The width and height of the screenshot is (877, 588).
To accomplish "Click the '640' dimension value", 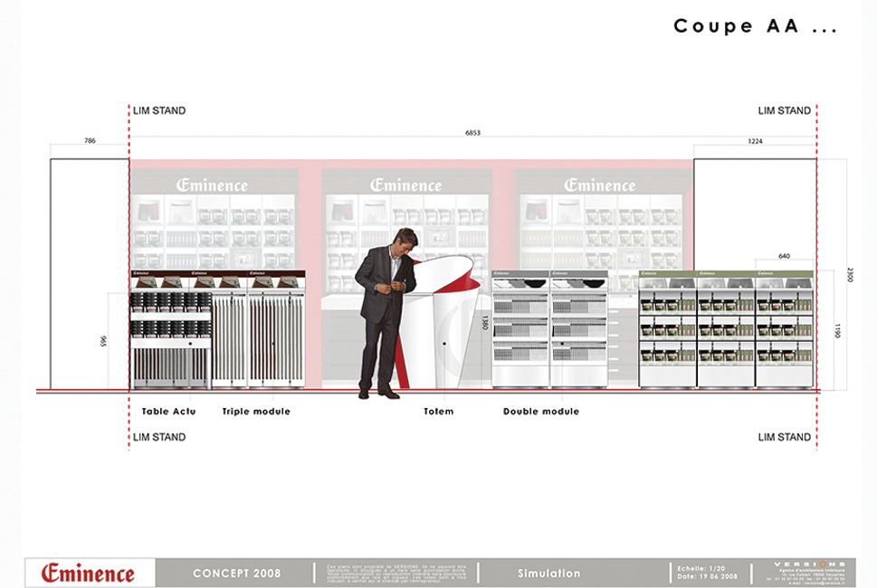I will coord(784,256).
